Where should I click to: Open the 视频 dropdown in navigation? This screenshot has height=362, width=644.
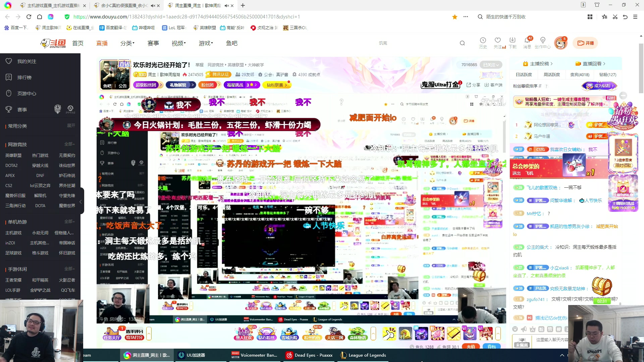(179, 43)
